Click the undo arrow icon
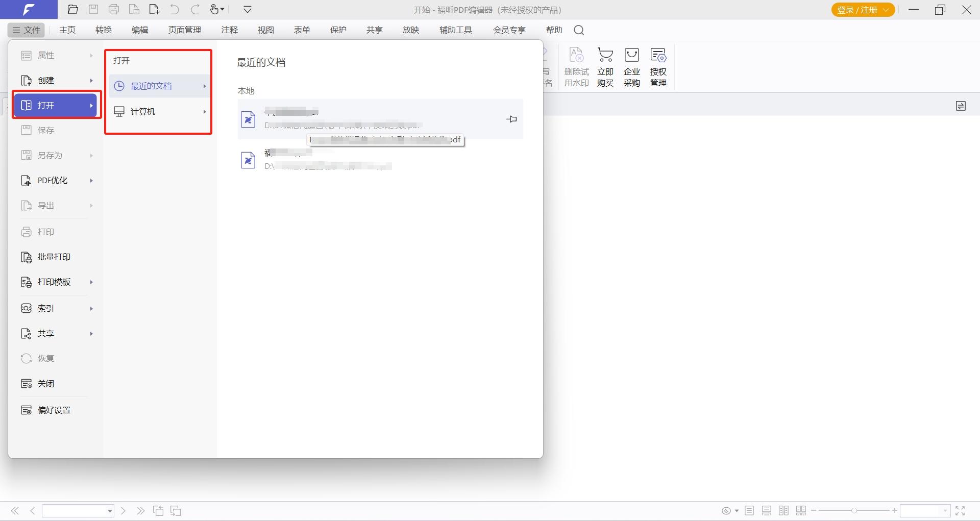The height and width of the screenshot is (521, 980). (x=175, y=9)
